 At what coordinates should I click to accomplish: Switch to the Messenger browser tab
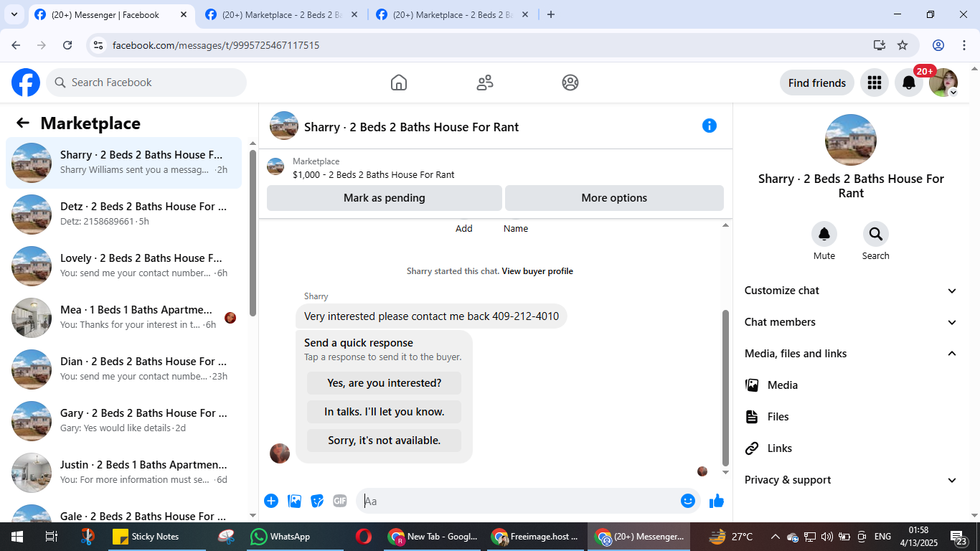111,14
